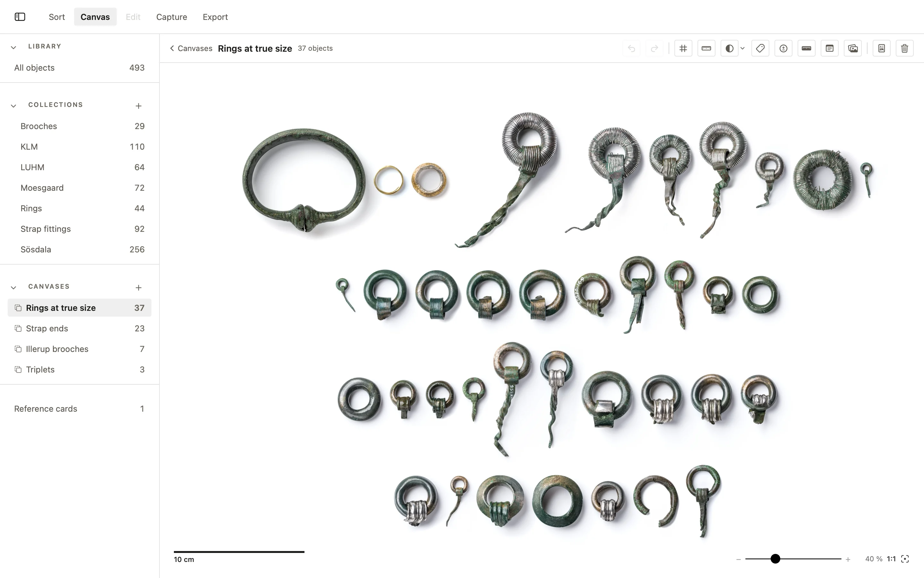Screen dimensions: 924x578
Task: Select the Canvas tab
Action: (95, 17)
